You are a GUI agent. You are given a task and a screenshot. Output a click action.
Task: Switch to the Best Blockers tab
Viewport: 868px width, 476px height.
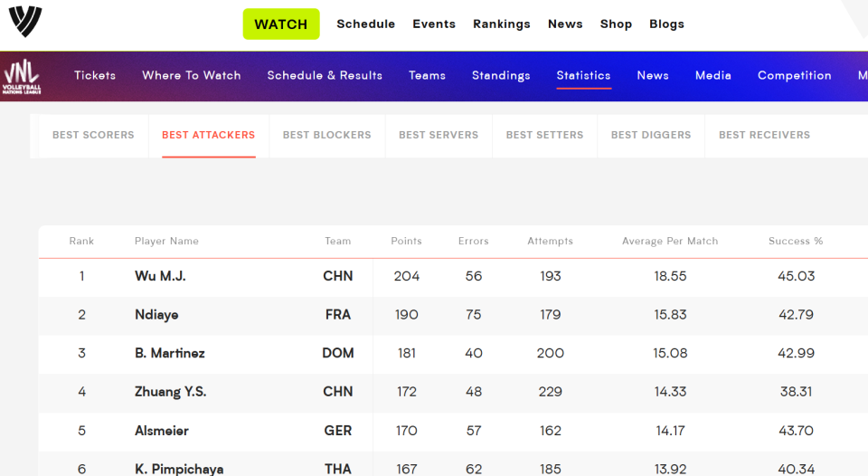point(327,135)
